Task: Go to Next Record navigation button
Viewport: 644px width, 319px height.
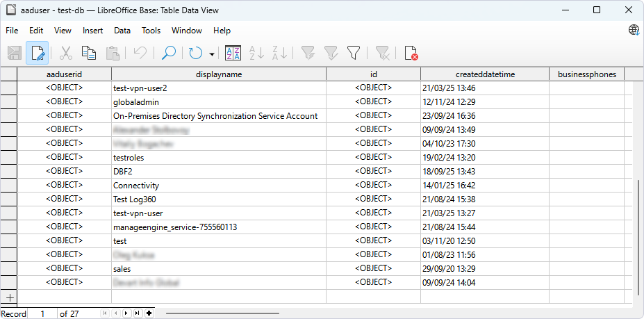Action: [126, 313]
